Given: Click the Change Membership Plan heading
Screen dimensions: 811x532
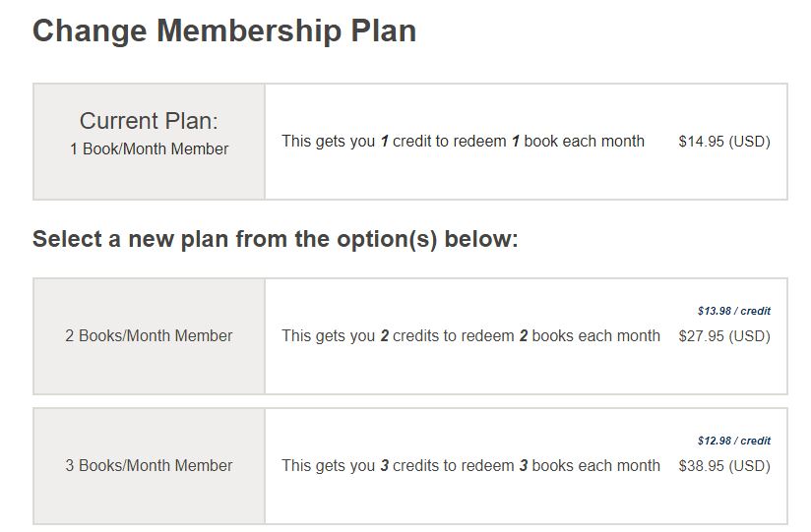Looking at the screenshot, I should tap(224, 31).
